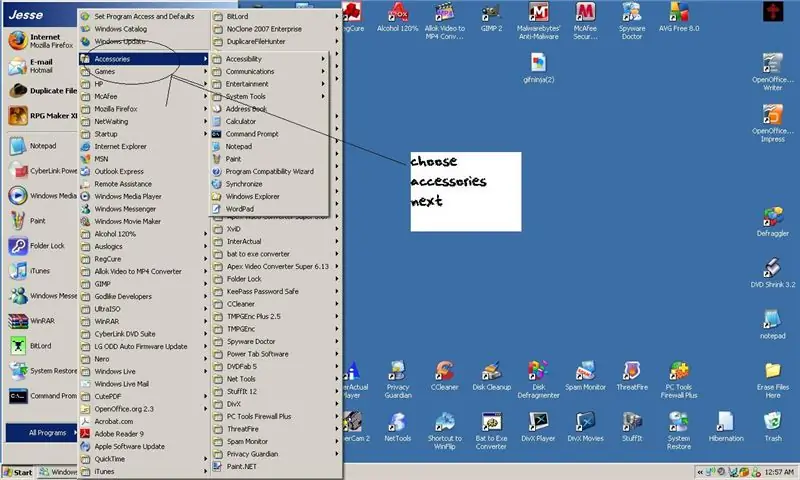
Task: Open the gifninja(2) file on desktop
Action: coord(538,68)
